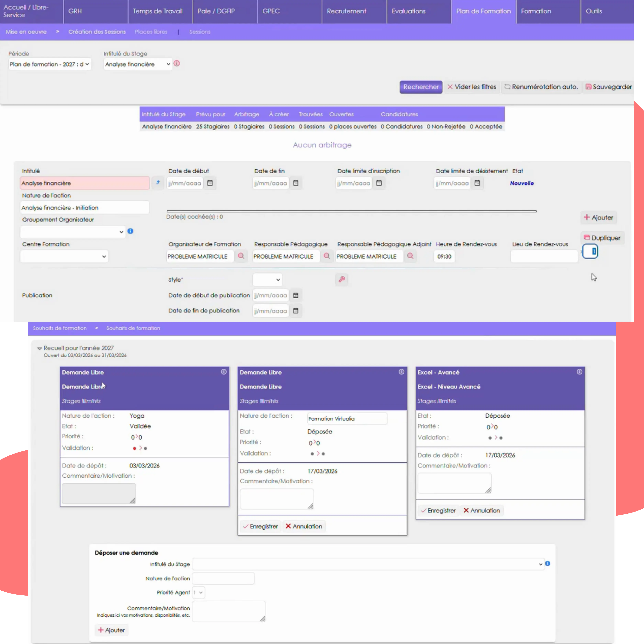Open Création des Sessions submenu link
644x644 pixels.
click(x=97, y=32)
